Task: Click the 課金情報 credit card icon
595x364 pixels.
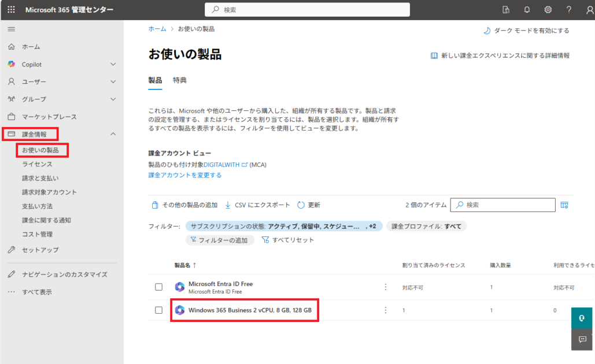Action: pyautogui.click(x=12, y=134)
